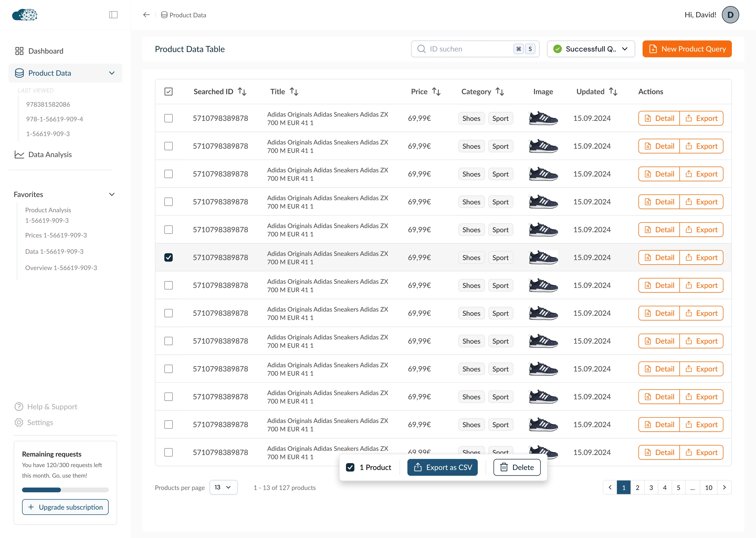Open the Data Analysis menu item

[x=50, y=155]
